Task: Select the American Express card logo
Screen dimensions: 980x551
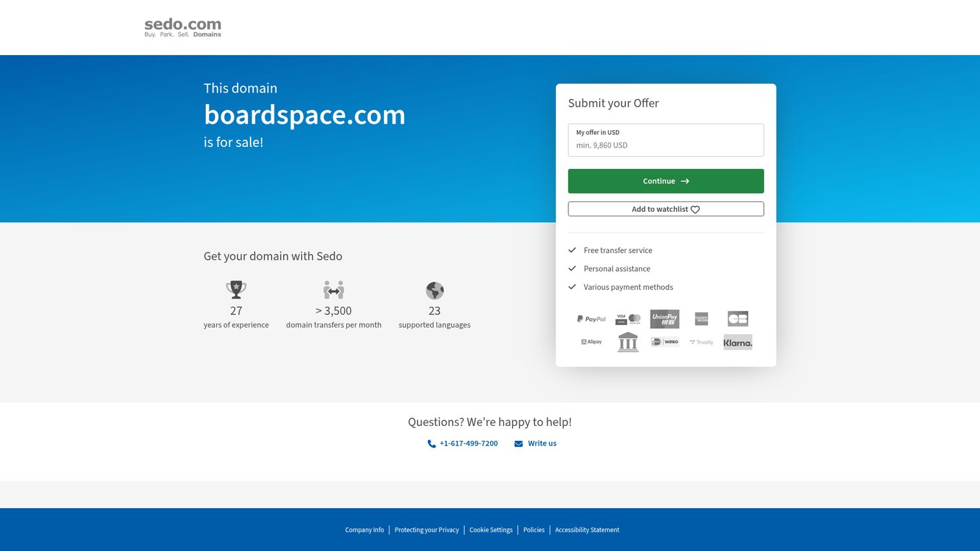Action: pos(702,319)
